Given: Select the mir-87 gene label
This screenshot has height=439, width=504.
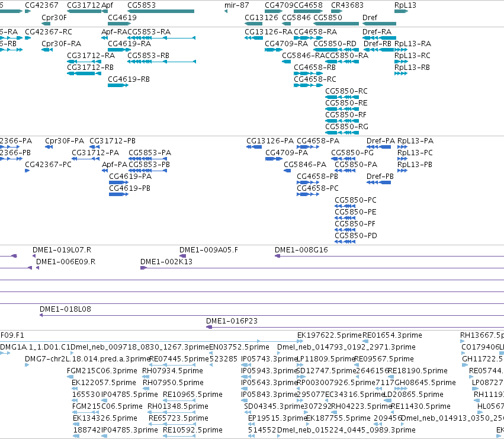Looking at the screenshot, I should [236, 5].
